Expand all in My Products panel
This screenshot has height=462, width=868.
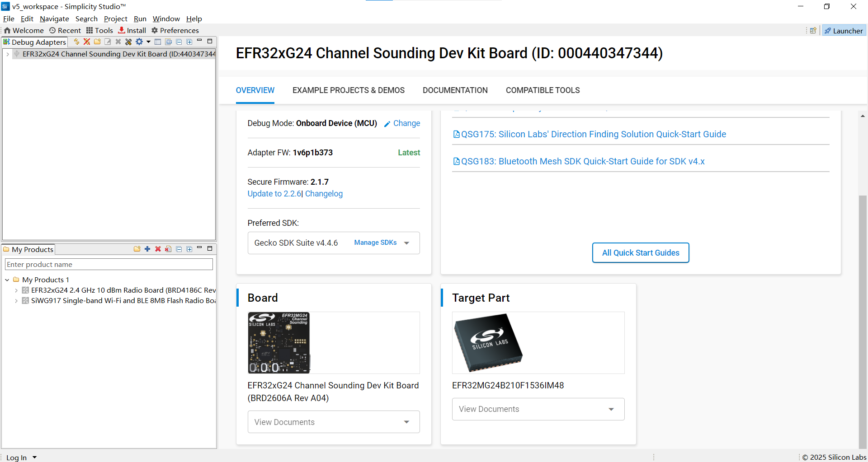189,249
